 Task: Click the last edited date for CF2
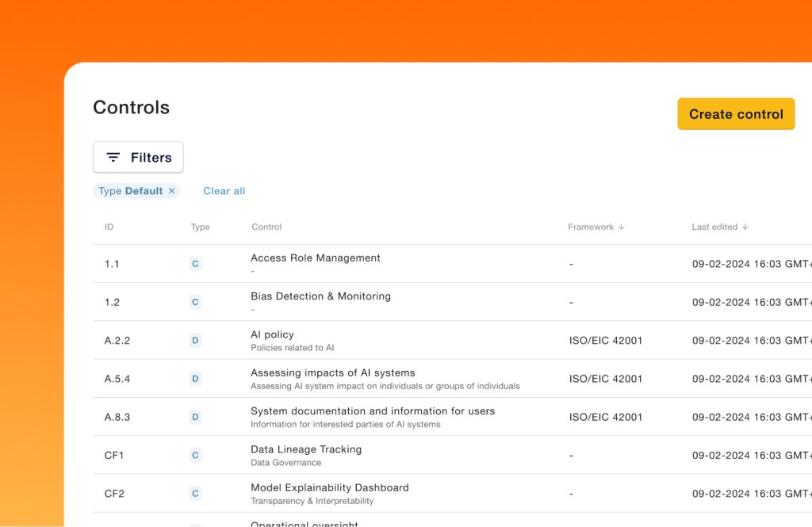tap(752, 494)
